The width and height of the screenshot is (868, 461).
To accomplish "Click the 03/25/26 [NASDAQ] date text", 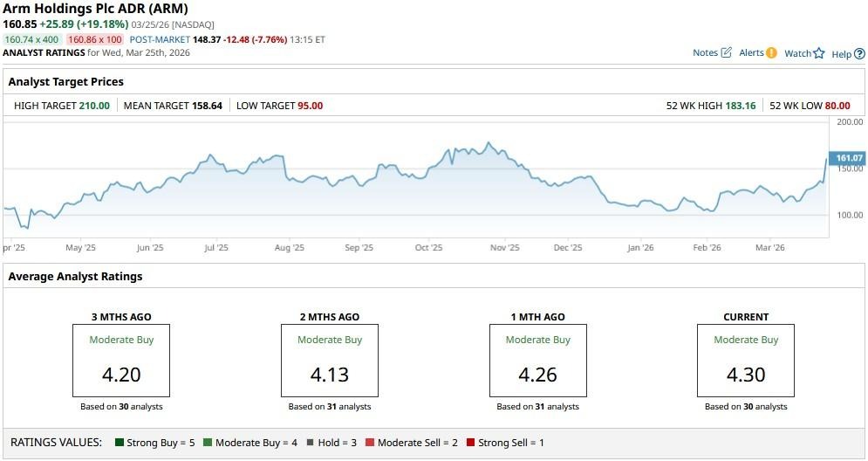I will [x=173, y=25].
